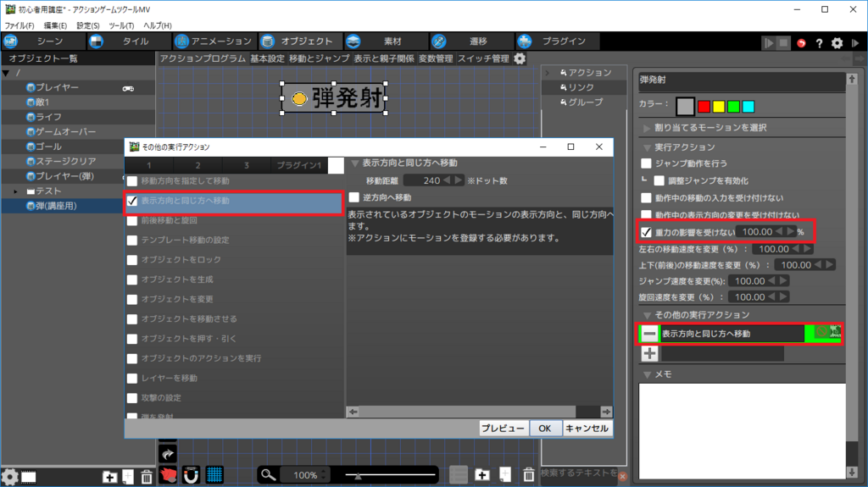Add new object in object list panel
The image size is (868, 487).
pyautogui.click(x=128, y=477)
